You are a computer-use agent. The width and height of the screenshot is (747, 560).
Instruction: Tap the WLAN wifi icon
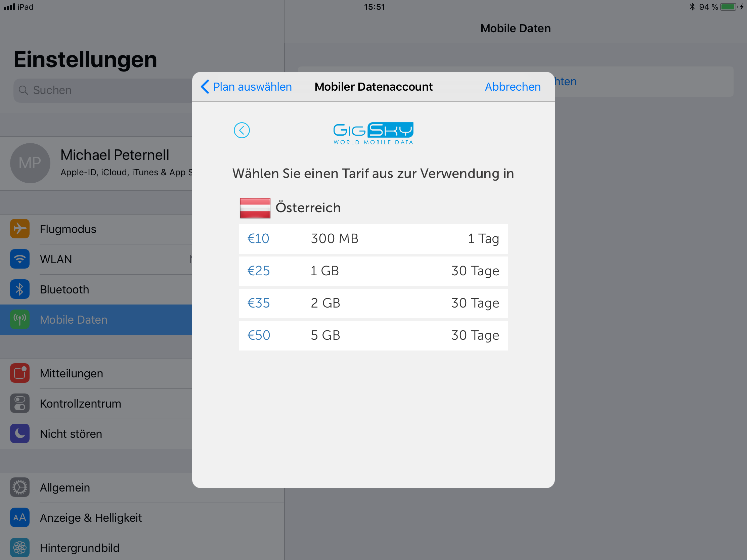[19, 259]
